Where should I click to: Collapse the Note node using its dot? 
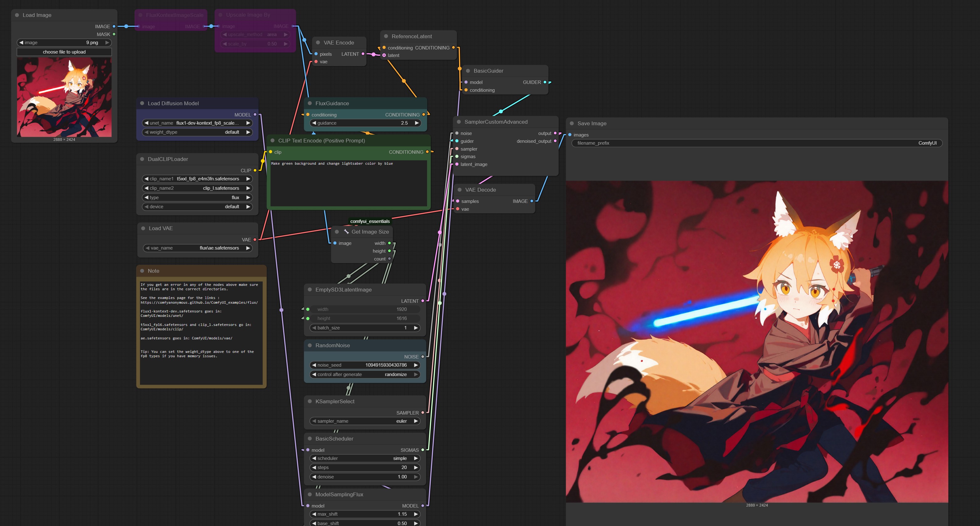[x=142, y=271]
